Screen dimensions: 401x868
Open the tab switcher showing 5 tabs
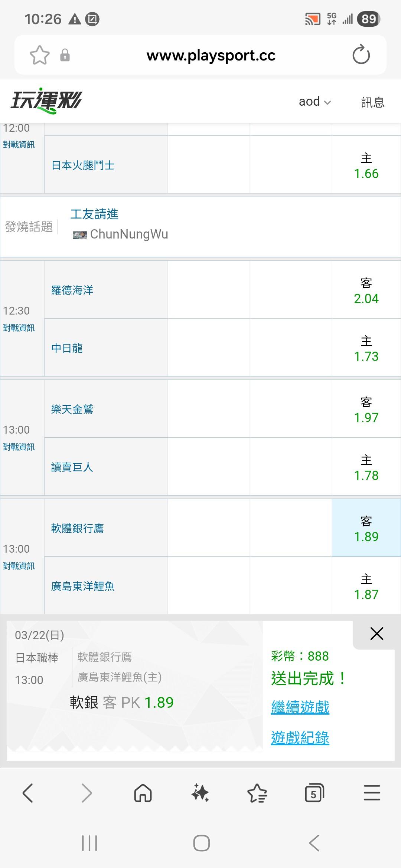314,793
